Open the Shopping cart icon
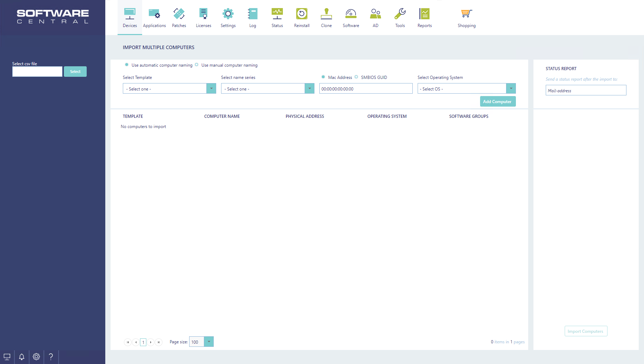Image resolution: width=644 pixels, height=364 pixels. (x=466, y=14)
